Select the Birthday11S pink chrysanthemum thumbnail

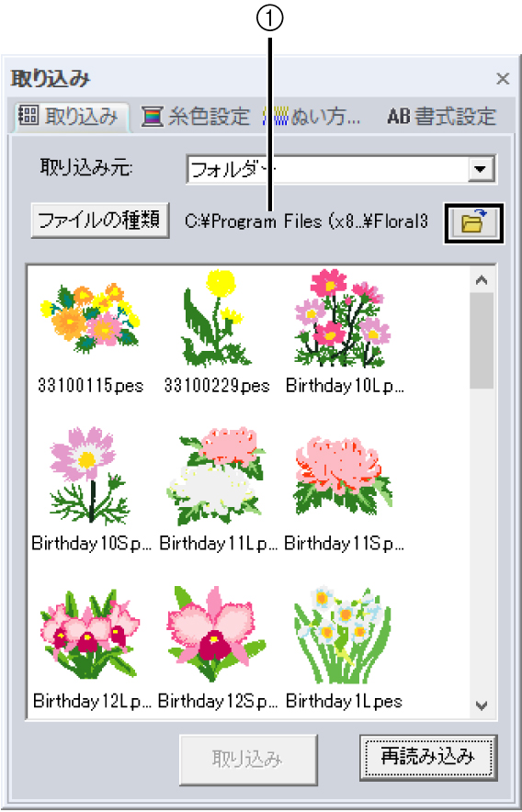343,475
